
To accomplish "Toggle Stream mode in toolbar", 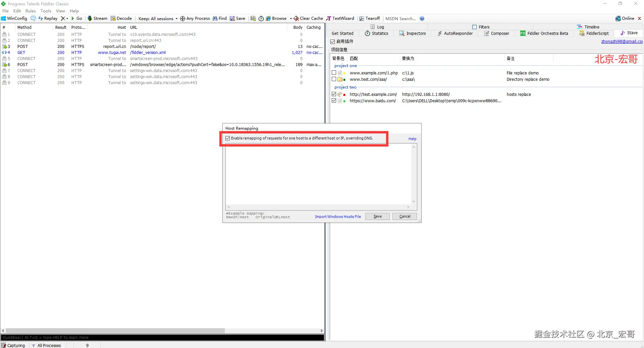I will [x=97, y=18].
